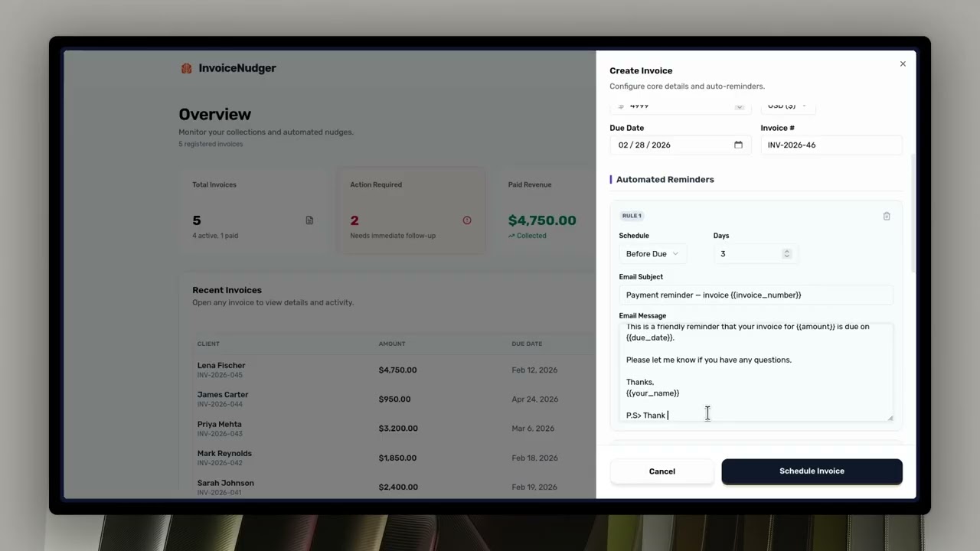Close the Create Invoice panel
The width and height of the screenshot is (980, 551).
[x=903, y=64]
